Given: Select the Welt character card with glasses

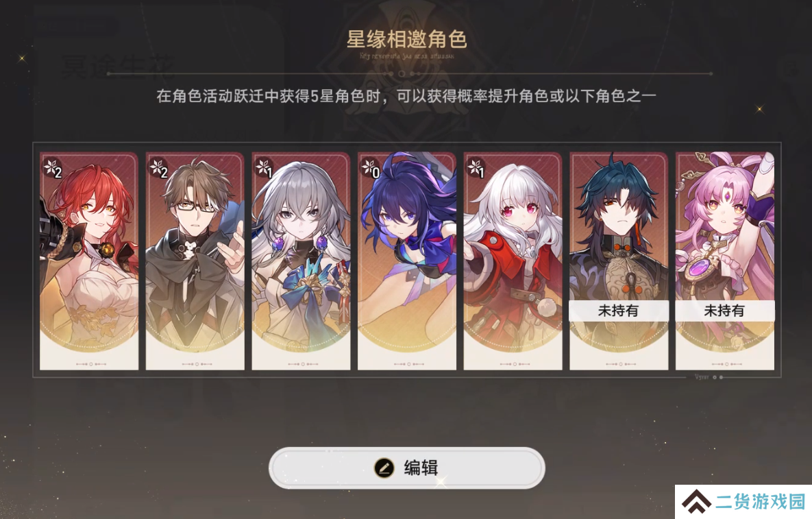Looking at the screenshot, I should pos(195,261).
